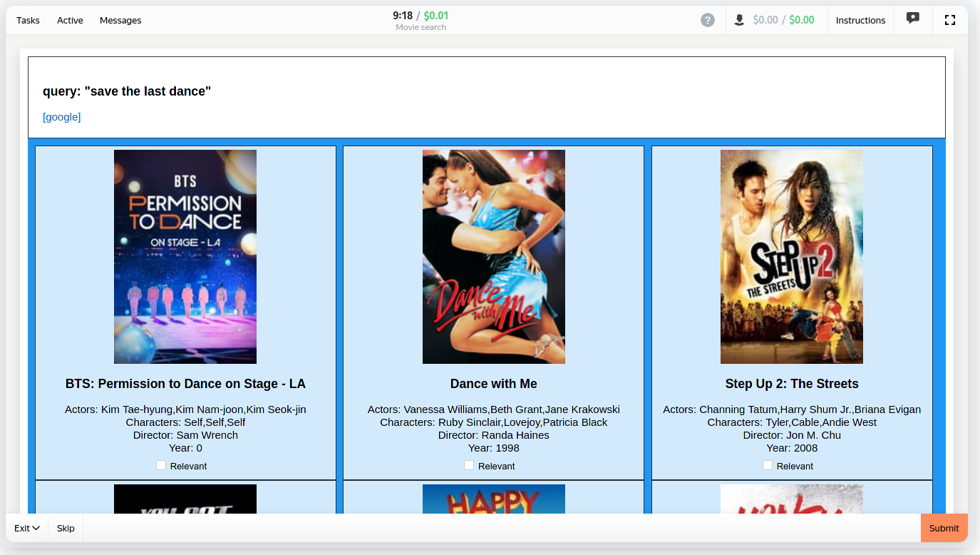Click the query 'save the last dance' text

(x=127, y=91)
